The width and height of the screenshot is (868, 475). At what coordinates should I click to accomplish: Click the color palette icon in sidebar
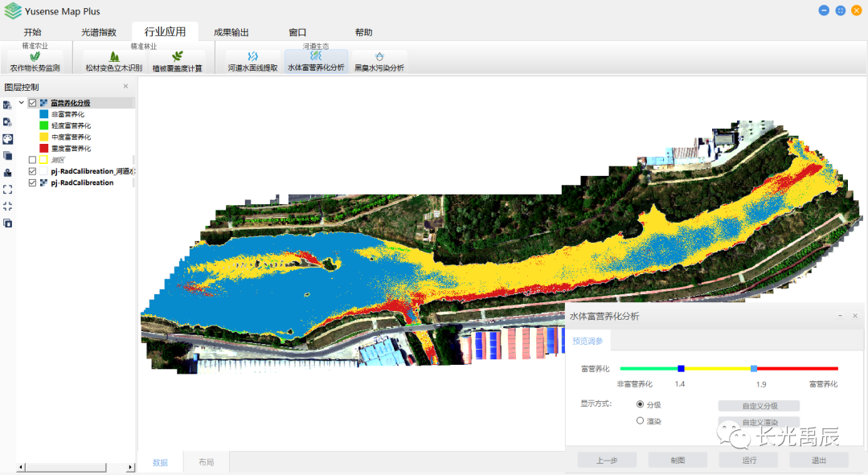click(x=7, y=139)
